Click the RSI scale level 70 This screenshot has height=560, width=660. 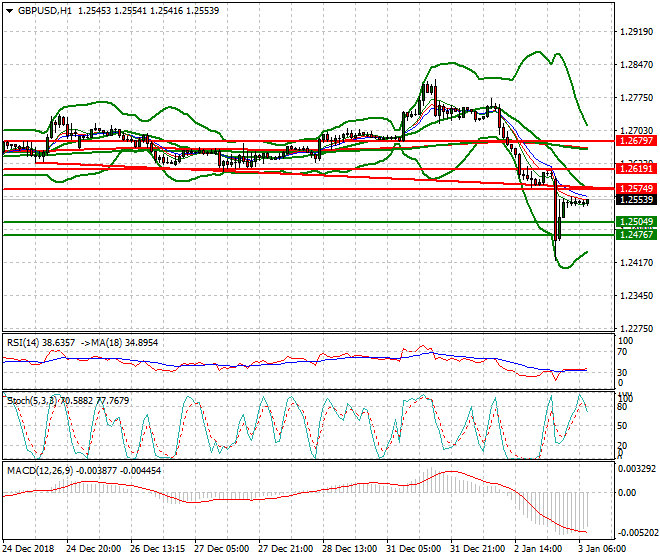(x=622, y=352)
